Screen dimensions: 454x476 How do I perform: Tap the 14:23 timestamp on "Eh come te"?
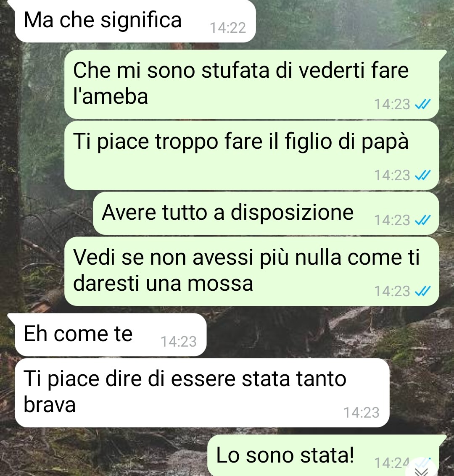[179, 342]
